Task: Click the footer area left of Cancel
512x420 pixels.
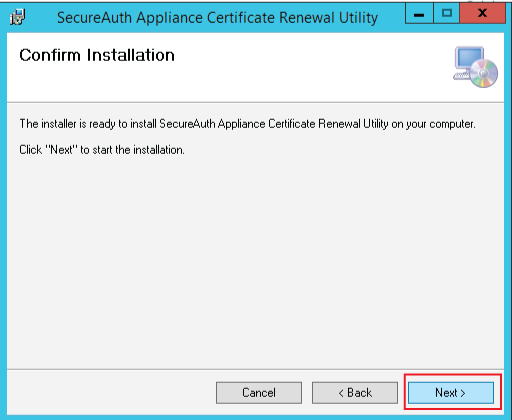Action: point(110,393)
